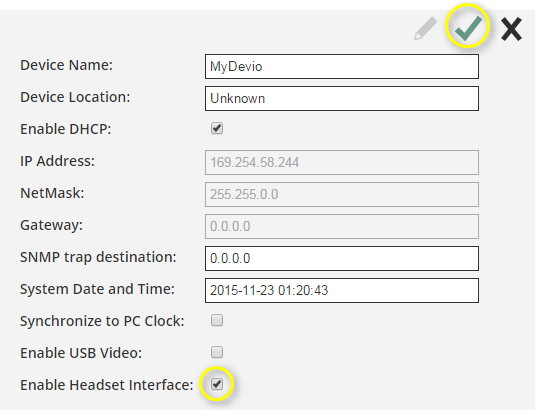Viewport: 535px width, 410px height.
Task: Focus the Device Name field
Action: pos(342,67)
